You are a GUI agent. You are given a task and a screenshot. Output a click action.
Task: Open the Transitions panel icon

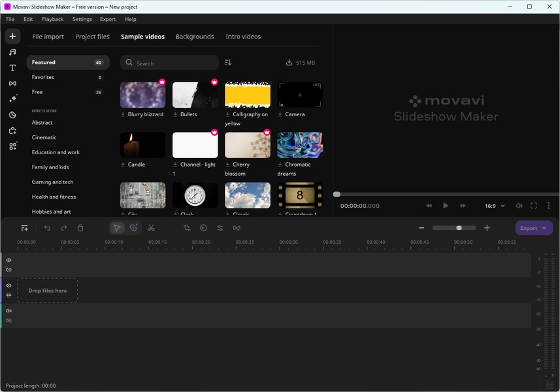pyautogui.click(x=12, y=83)
